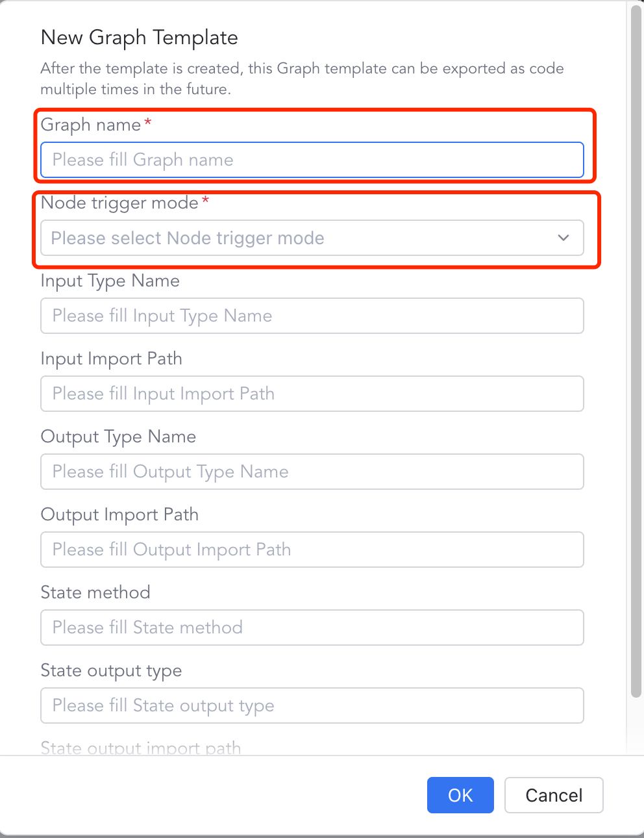Image resolution: width=644 pixels, height=838 pixels.
Task: Click into the Output Import Path field
Action: 312,550
